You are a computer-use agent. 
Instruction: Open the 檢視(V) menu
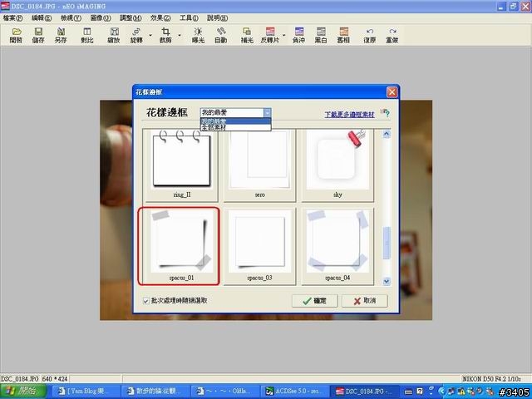click(x=71, y=18)
